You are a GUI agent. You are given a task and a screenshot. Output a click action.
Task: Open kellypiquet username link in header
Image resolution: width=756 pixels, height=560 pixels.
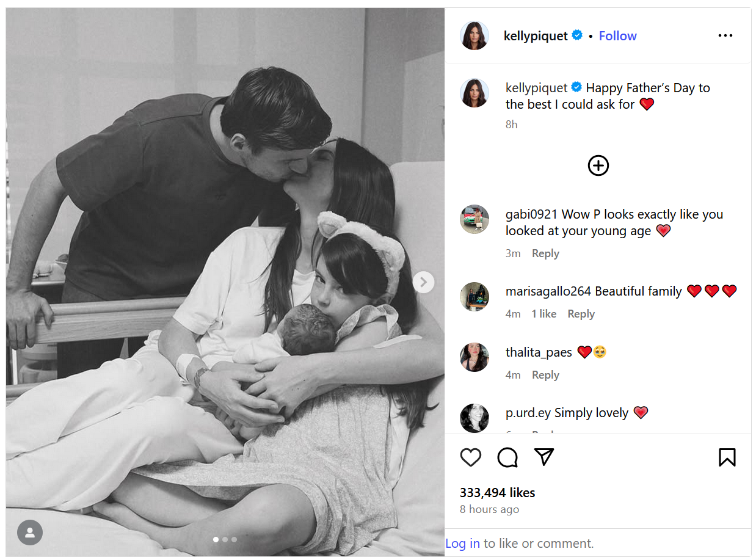point(536,35)
